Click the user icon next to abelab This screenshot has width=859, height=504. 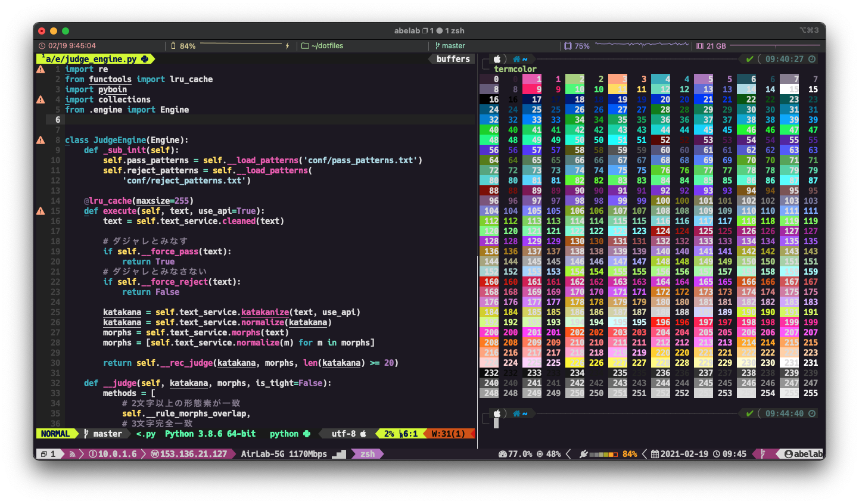pos(788,454)
